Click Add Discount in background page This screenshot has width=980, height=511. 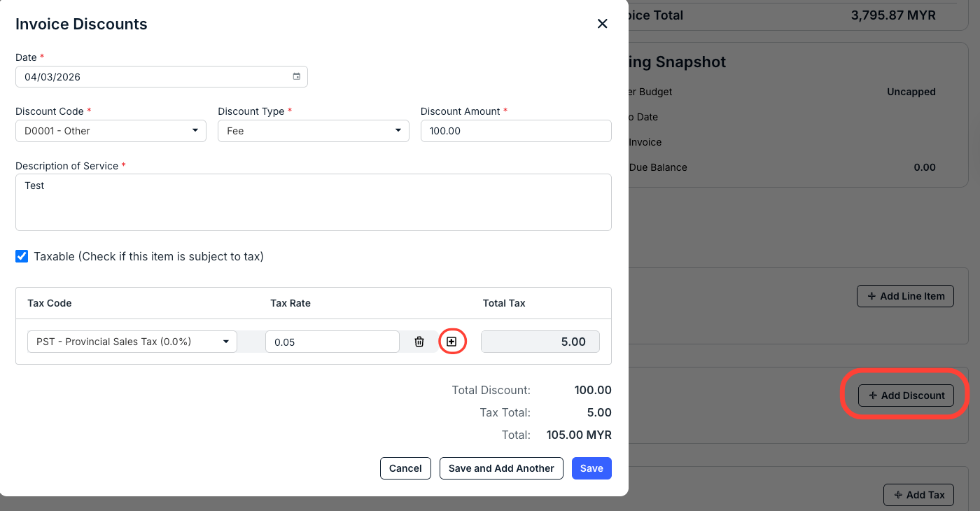coord(906,395)
